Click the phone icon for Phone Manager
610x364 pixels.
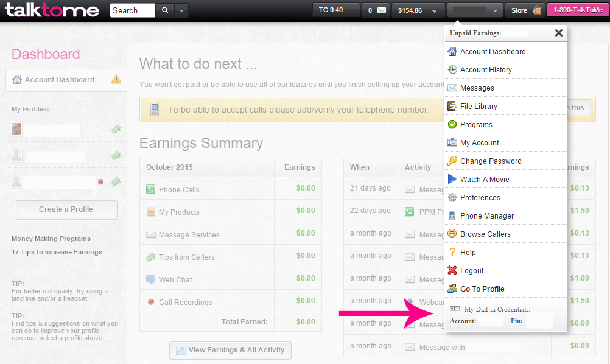coord(452,216)
